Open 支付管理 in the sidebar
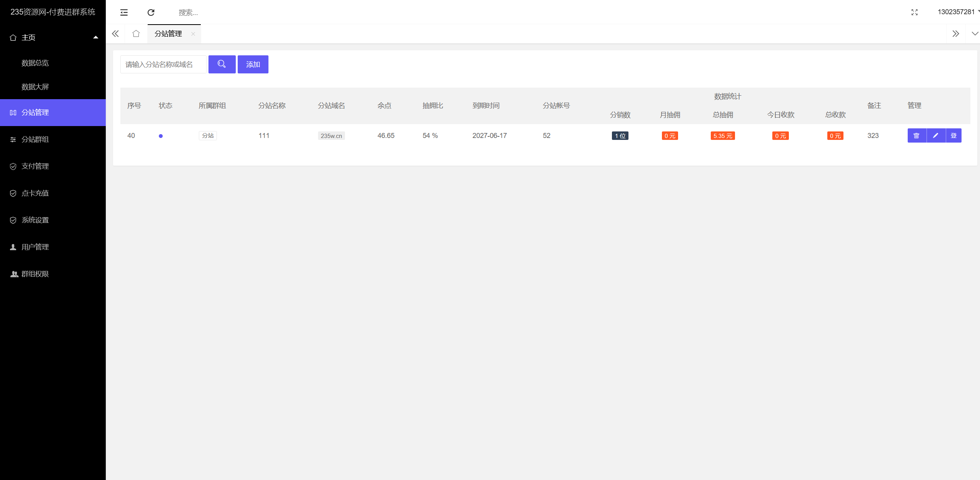980x480 pixels. point(35,166)
